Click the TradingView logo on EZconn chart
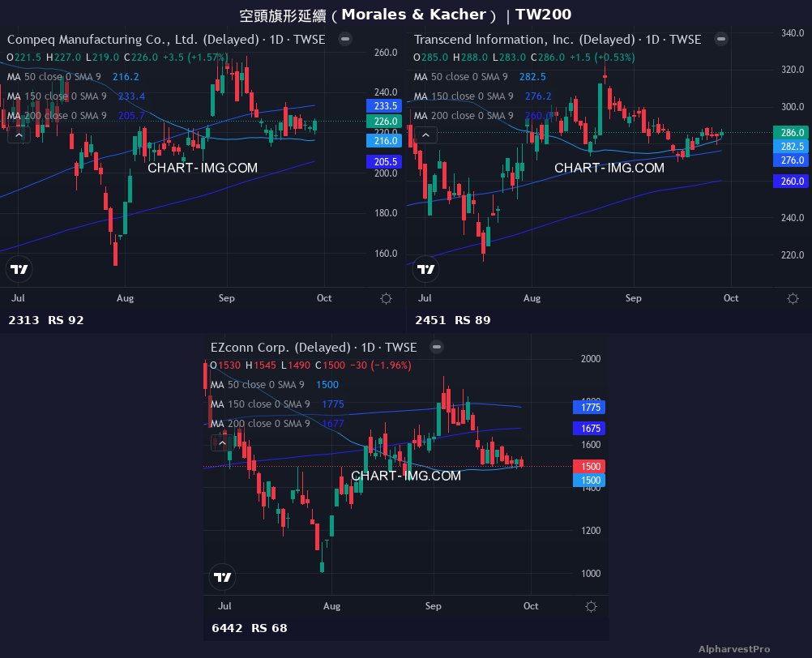Screen dimensions: 812x658 (x=222, y=577)
